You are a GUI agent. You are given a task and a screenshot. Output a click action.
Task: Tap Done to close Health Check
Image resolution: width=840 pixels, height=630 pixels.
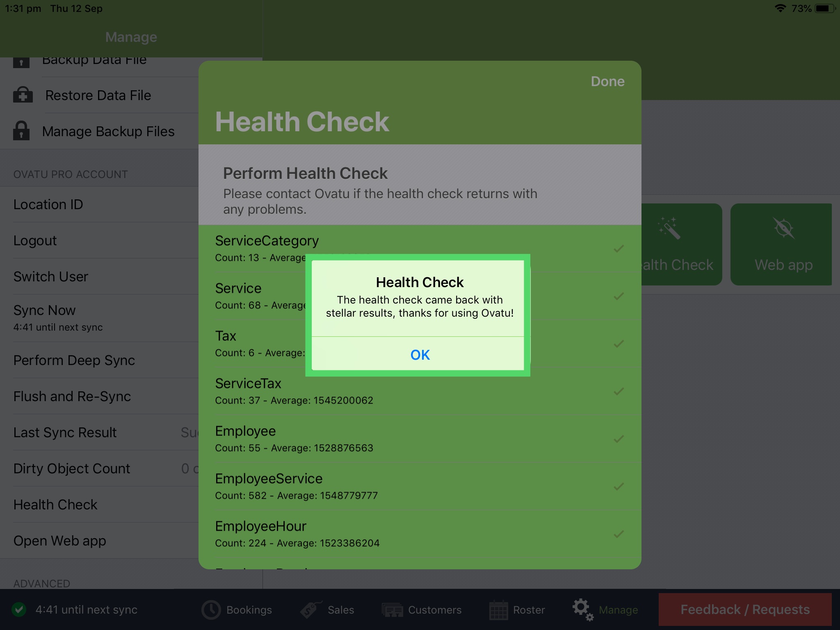tap(607, 81)
